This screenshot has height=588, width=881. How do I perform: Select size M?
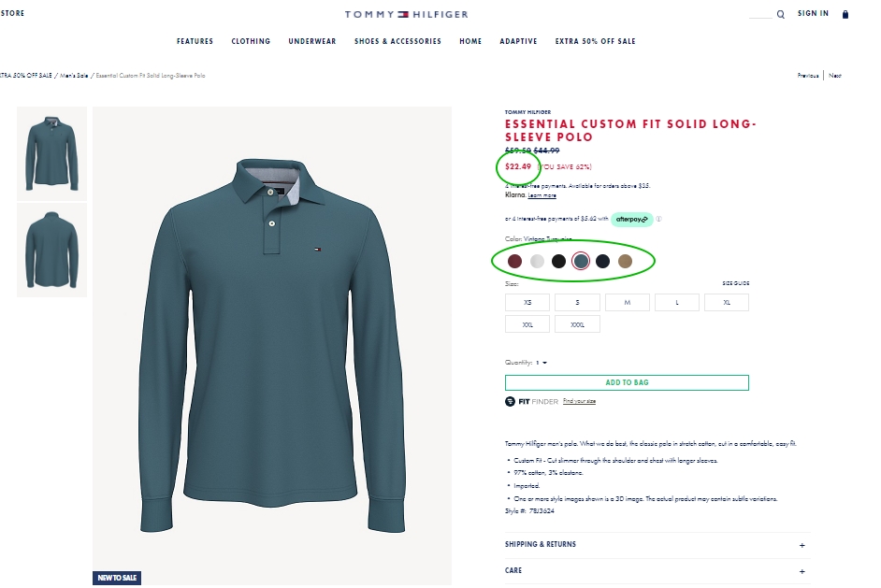pos(627,302)
